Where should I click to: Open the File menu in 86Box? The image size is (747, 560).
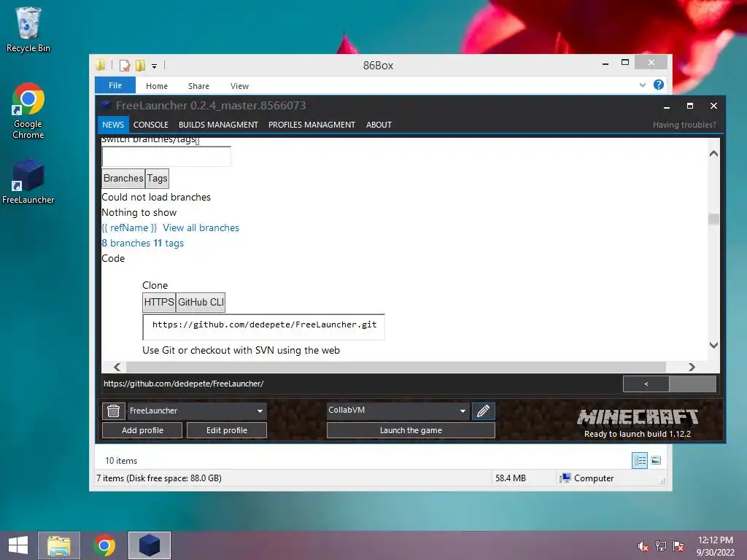tap(115, 85)
